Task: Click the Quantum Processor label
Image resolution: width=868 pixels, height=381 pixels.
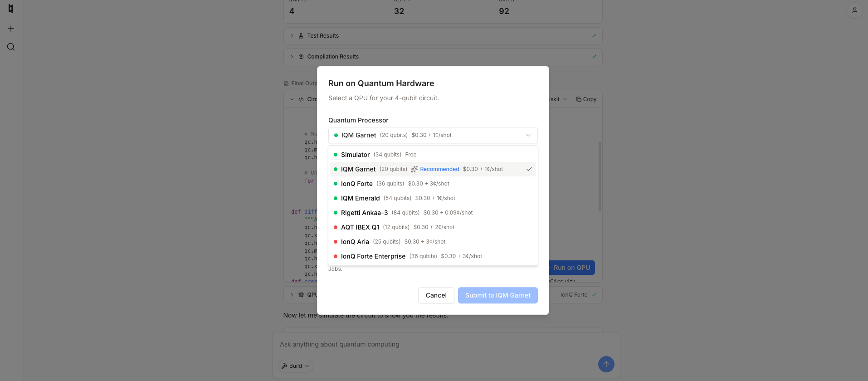Action: tap(358, 120)
